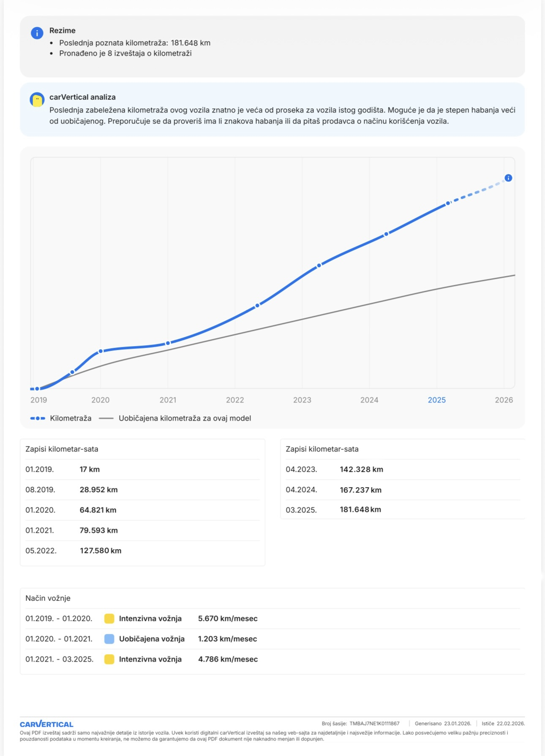
Task: Click the 2023 year label on the axis
Action: (302, 400)
